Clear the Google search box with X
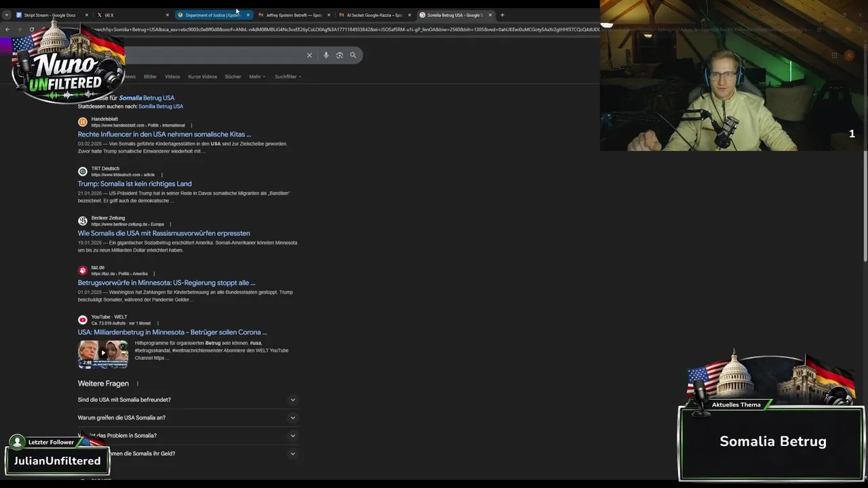Image resolution: width=868 pixels, height=488 pixels. 309,56
